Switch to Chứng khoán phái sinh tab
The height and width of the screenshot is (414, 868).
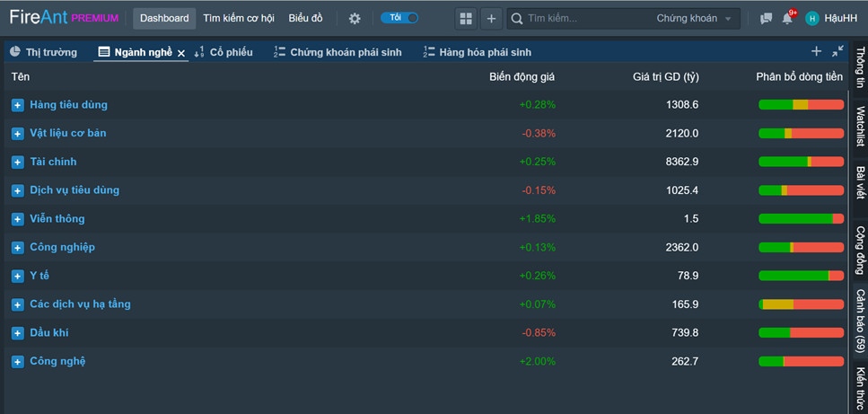pos(338,52)
